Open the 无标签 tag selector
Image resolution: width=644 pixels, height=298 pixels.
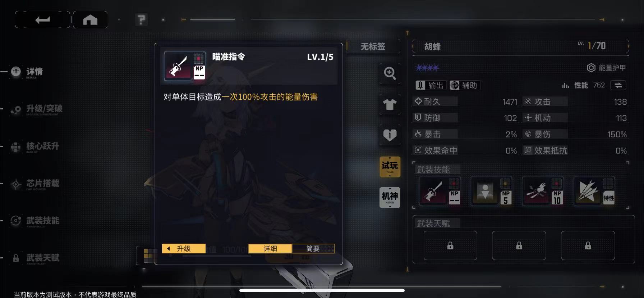pyautogui.click(x=373, y=46)
